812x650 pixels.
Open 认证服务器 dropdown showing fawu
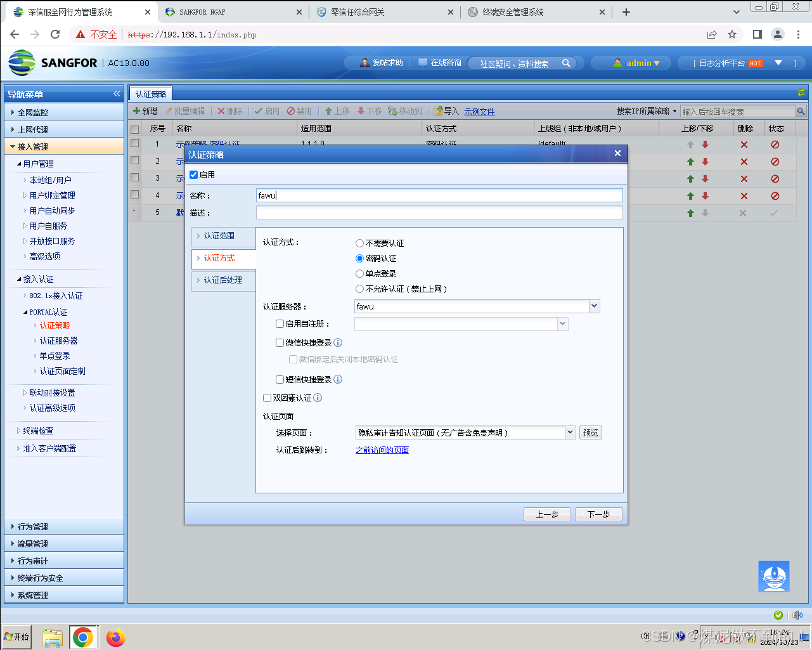pos(594,306)
